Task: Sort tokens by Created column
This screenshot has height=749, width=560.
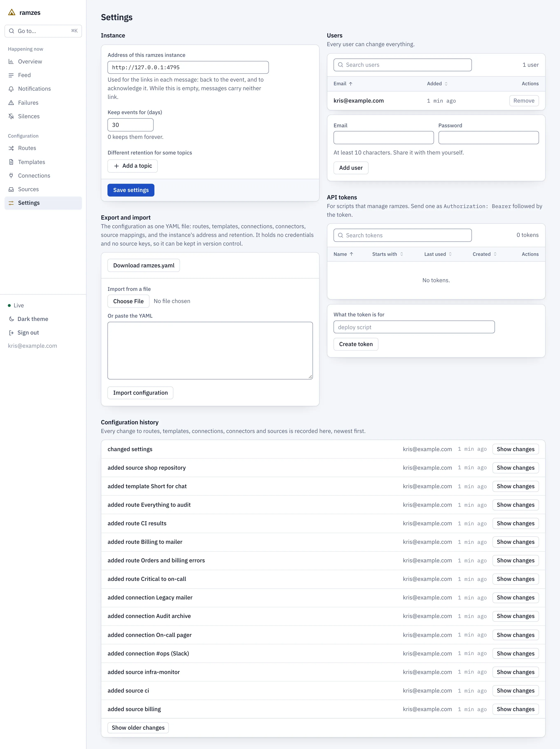Action: pyautogui.click(x=484, y=254)
